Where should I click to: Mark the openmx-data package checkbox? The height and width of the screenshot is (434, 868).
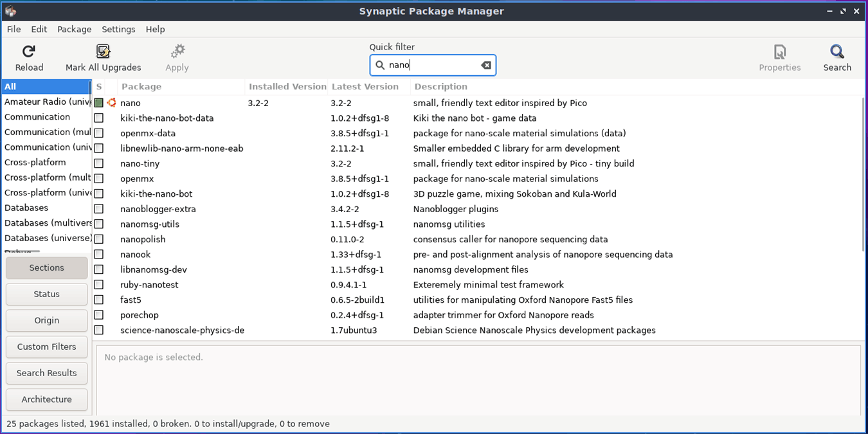[x=99, y=132]
